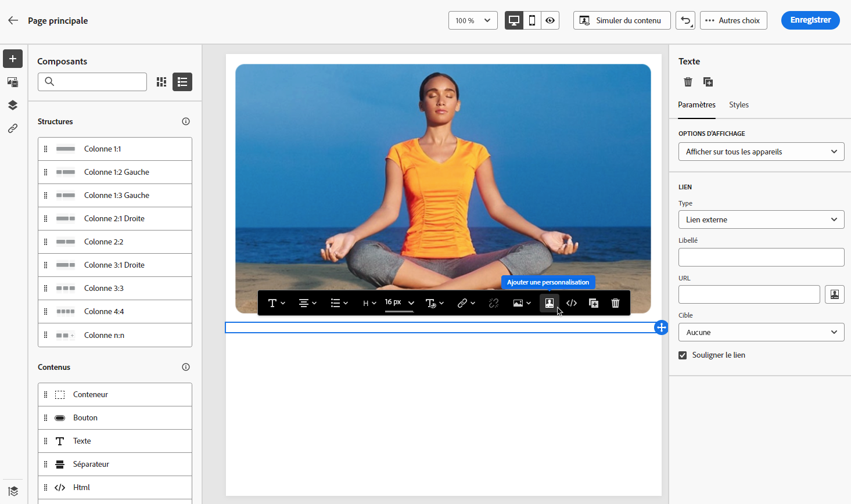This screenshot has width=851, height=504.
Task: Click the source code icon in text toolbar
Action: [x=572, y=303]
